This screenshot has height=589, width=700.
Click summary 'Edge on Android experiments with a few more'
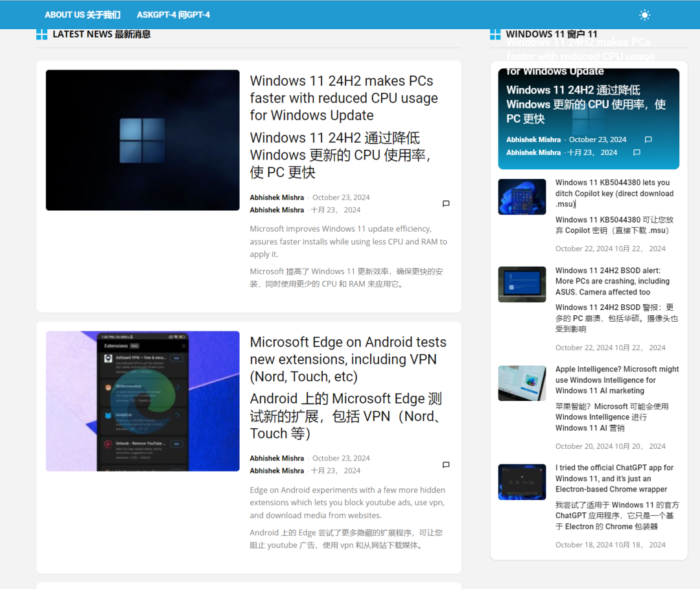click(347, 502)
